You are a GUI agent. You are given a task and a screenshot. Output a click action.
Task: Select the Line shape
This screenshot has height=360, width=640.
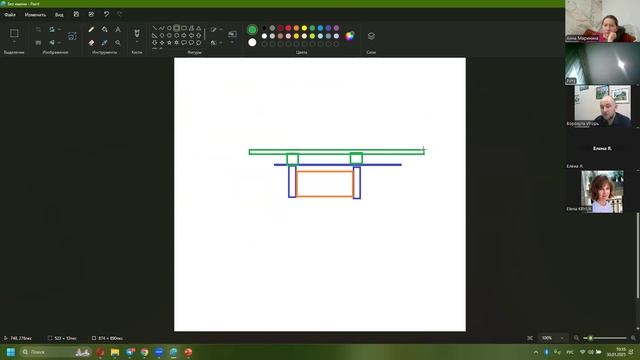(155, 28)
